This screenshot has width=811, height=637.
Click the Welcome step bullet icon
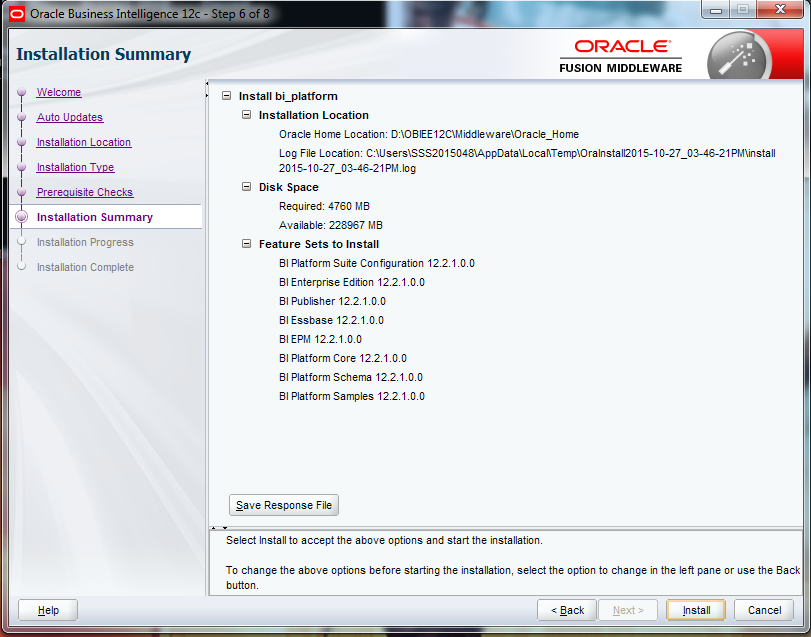point(21,92)
